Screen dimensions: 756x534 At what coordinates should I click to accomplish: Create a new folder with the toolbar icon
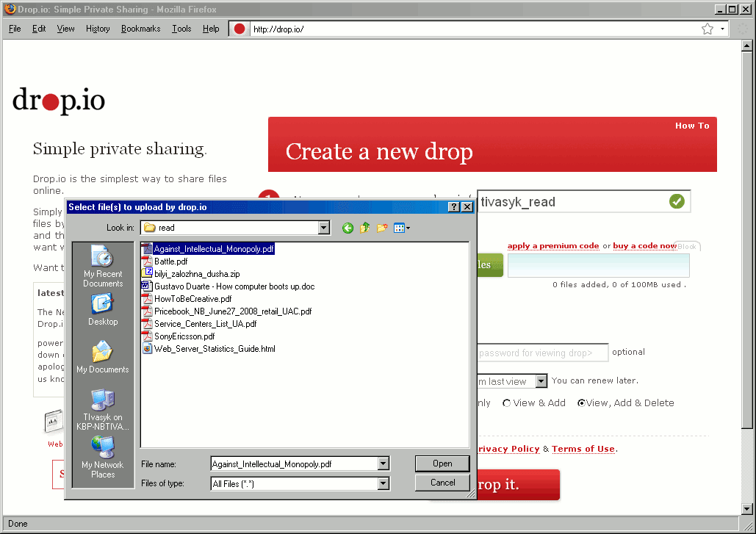click(382, 228)
